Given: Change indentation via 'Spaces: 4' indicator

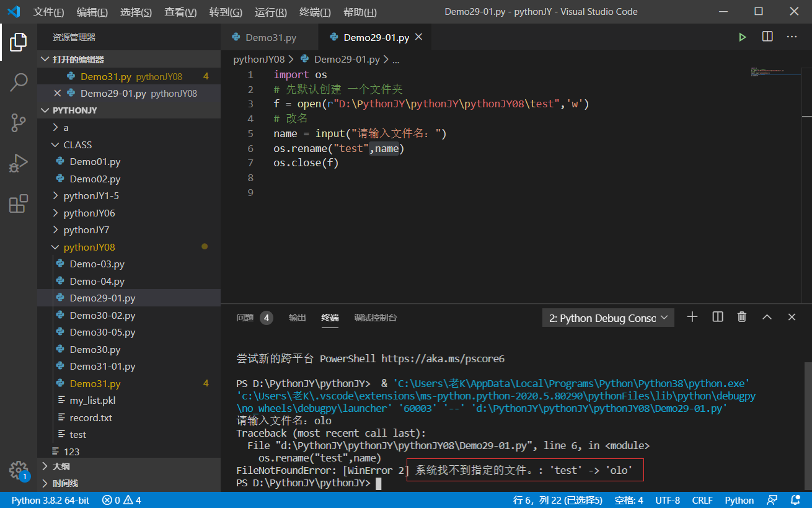Looking at the screenshot, I should (629, 500).
